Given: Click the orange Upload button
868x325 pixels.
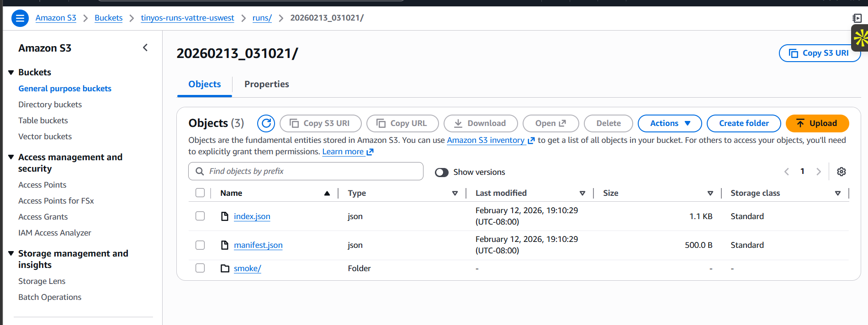Looking at the screenshot, I should pyautogui.click(x=817, y=123).
